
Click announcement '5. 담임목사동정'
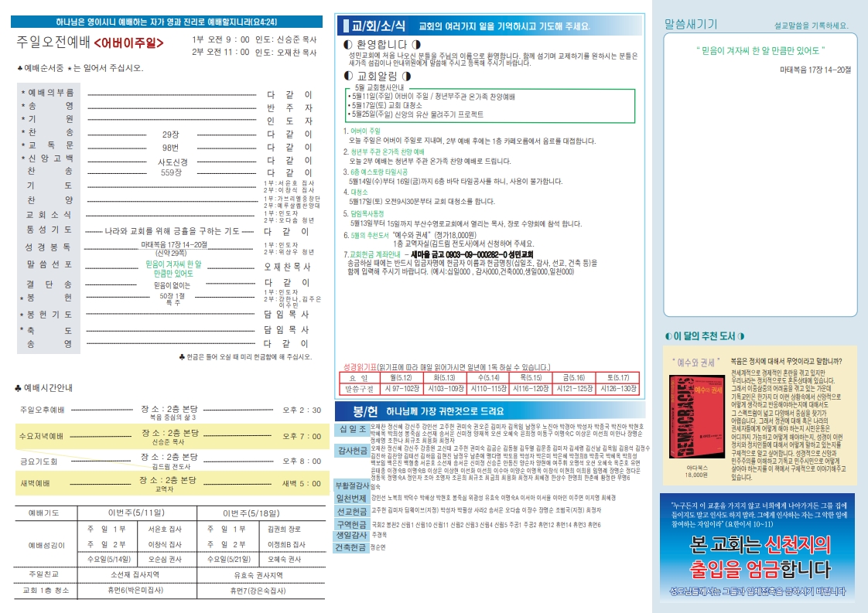click(363, 213)
